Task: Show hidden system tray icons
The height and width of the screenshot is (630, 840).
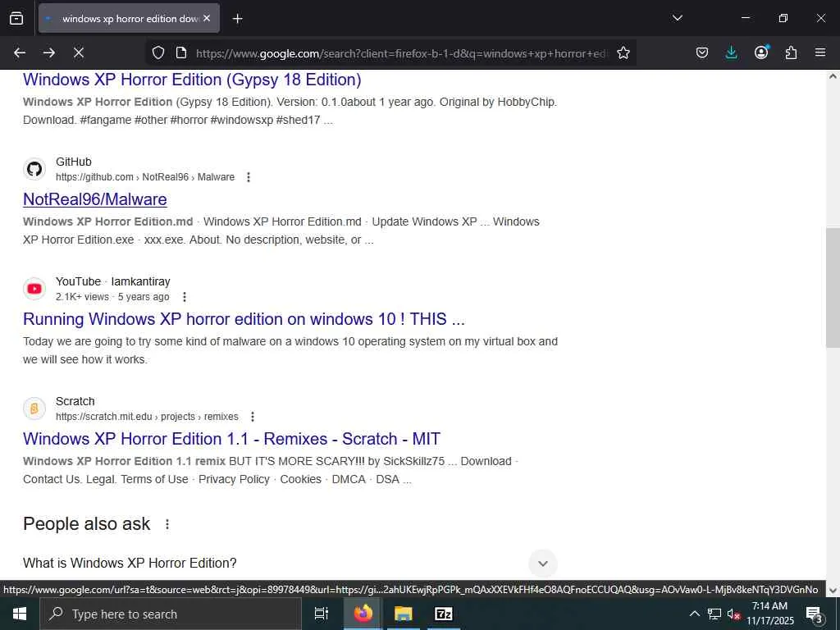Action: point(694,614)
